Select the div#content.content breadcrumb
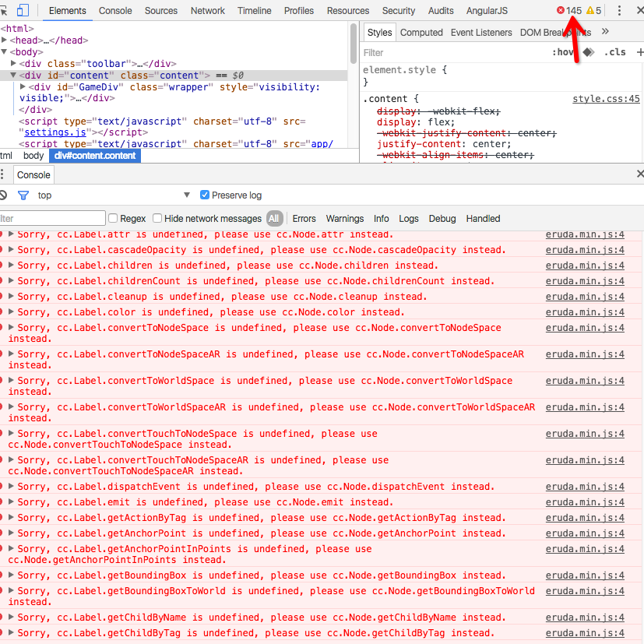644x644 pixels. pyautogui.click(x=95, y=156)
